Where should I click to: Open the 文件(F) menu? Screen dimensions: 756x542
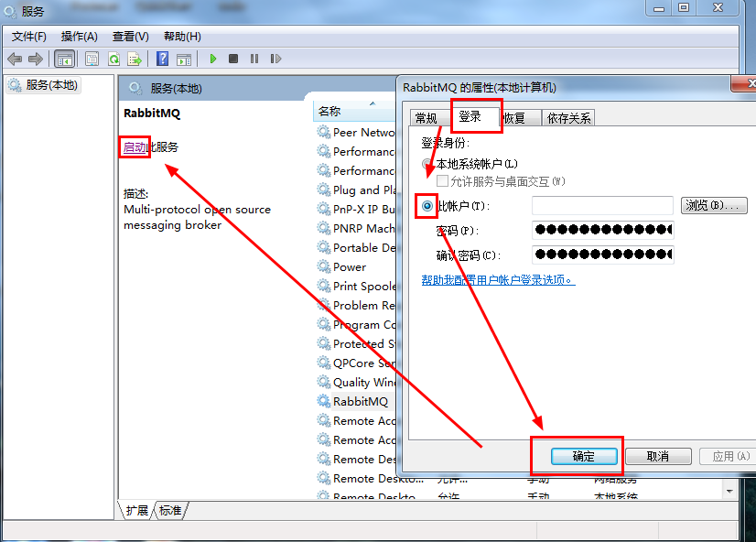click(29, 37)
